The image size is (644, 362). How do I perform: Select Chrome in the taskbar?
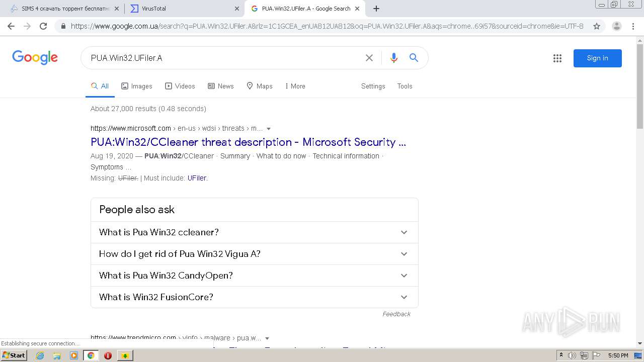(x=91, y=355)
